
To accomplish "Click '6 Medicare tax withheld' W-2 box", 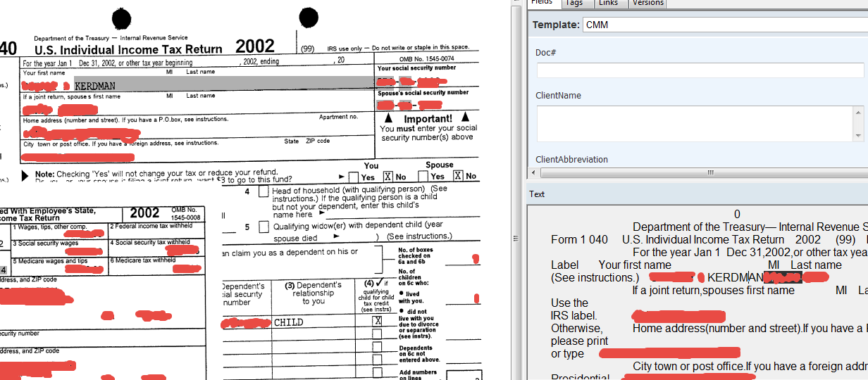I will 156,265.
